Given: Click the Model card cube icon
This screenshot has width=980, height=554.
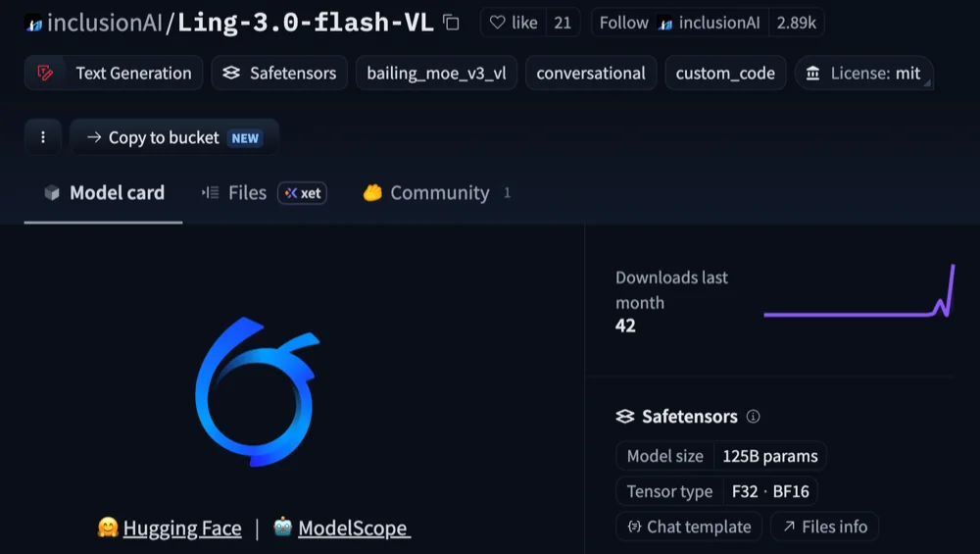Looking at the screenshot, I should coord(52,192).
